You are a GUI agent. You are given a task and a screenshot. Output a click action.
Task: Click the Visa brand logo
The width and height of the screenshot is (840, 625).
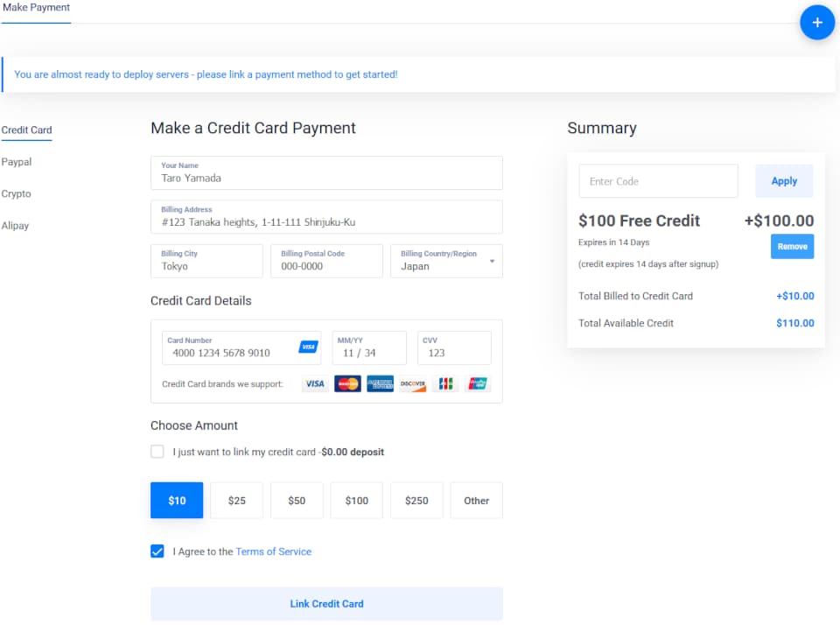tap(314, 383)
